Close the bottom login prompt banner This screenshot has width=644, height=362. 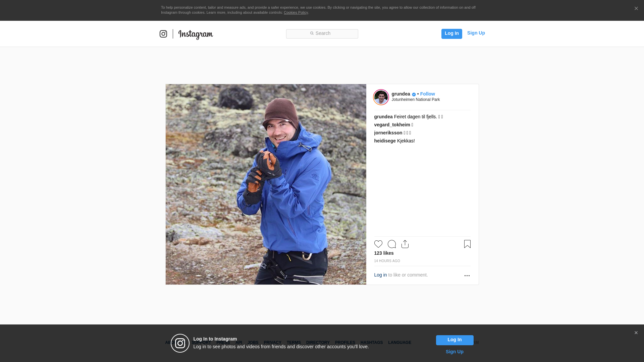tap(636, 333)
